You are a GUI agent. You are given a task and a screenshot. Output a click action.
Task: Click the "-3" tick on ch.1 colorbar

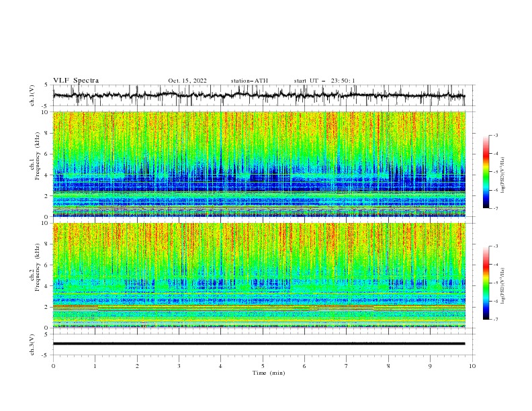tap(496, 135)
